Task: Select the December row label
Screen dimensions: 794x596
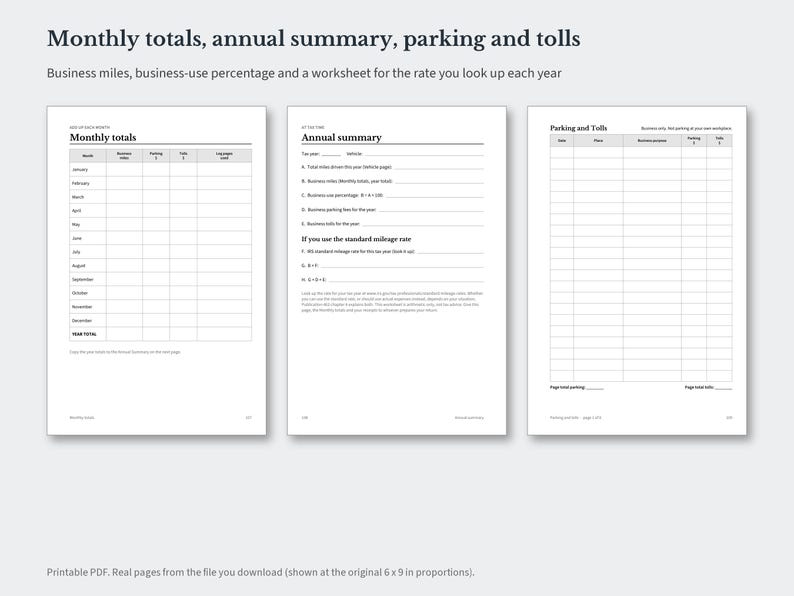Action: pos(82,321)
